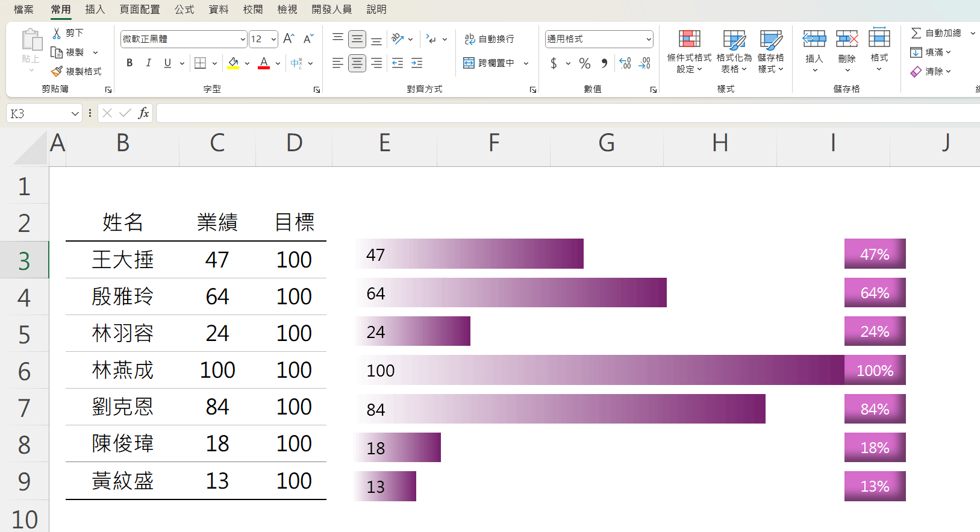Toggle top vertical alignment

(x=338, y=39)
